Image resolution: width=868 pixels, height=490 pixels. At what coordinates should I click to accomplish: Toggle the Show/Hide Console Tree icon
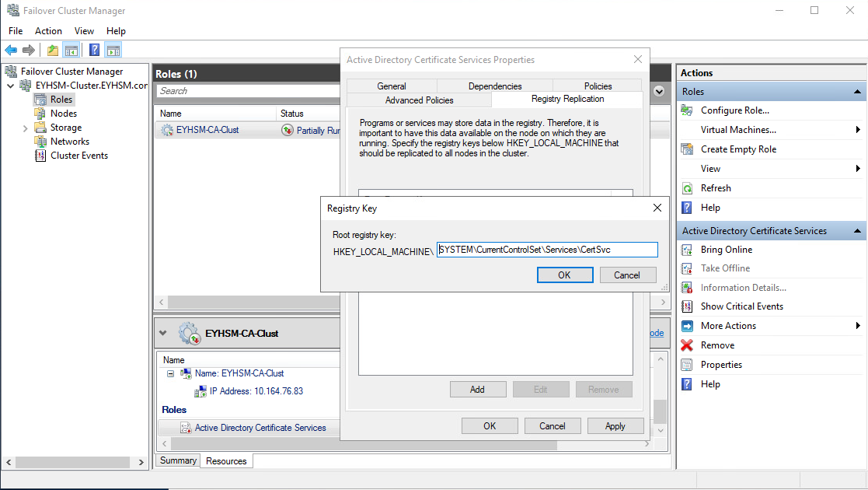[x=71, y=51]
